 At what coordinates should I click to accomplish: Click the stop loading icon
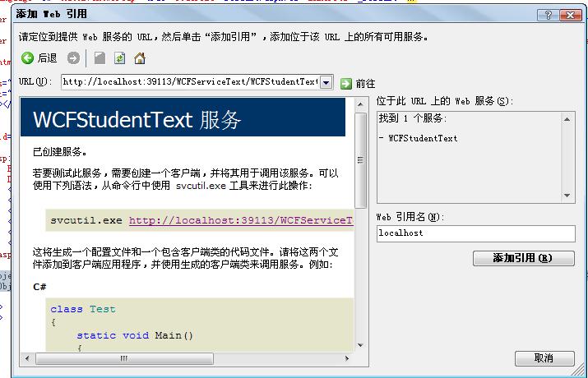(100, 58)
